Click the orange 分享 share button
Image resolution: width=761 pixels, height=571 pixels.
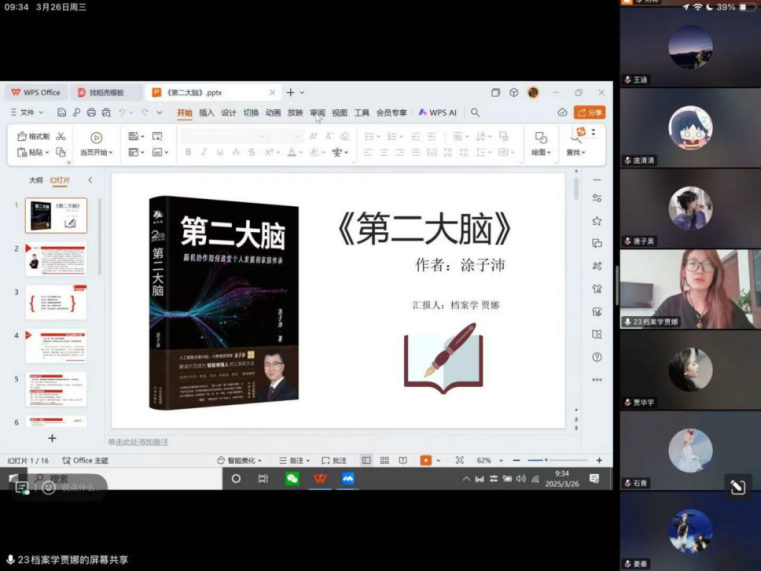coord(590,113)
